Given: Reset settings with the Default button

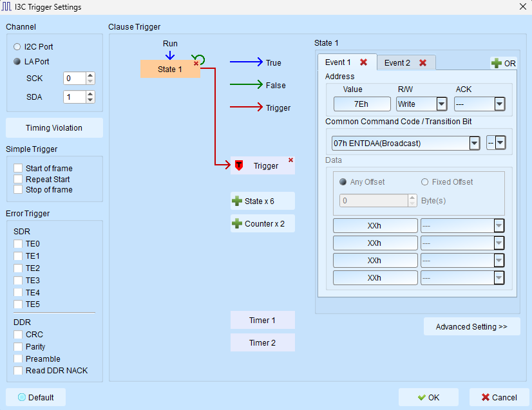Looking at the screenshot, I should [x=35, y=397].
